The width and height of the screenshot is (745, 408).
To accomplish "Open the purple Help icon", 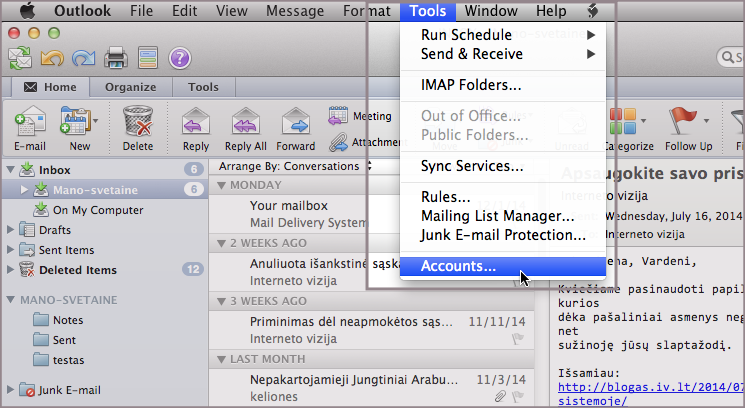I will click(180, 57).
